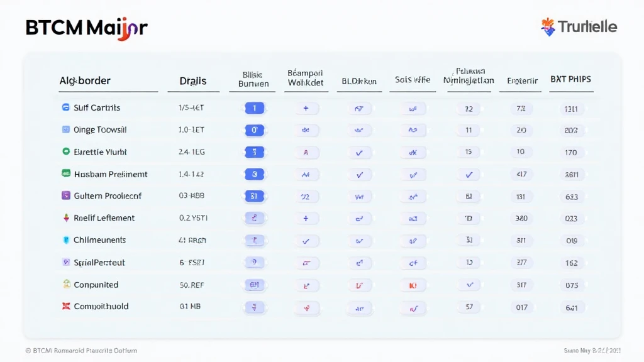
Task: Click the green circle icon for Eurettie Yiurbi
Action: click(x=65, y=151)
